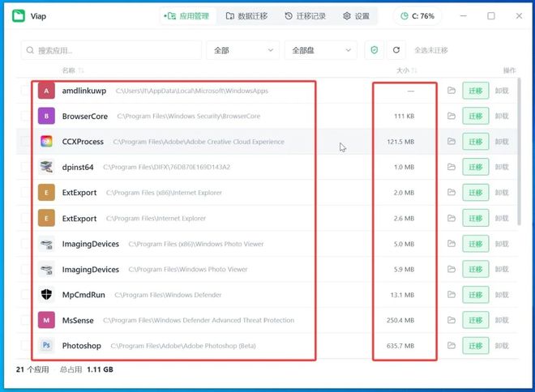
Task: Click the green shield icon button
Action: click(374, 50)
